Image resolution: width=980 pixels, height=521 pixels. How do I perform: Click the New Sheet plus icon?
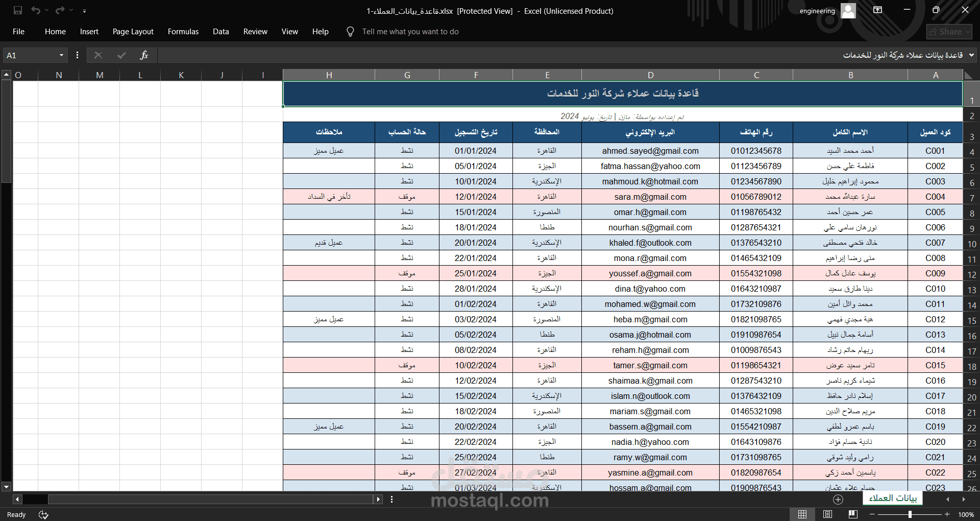838,499
